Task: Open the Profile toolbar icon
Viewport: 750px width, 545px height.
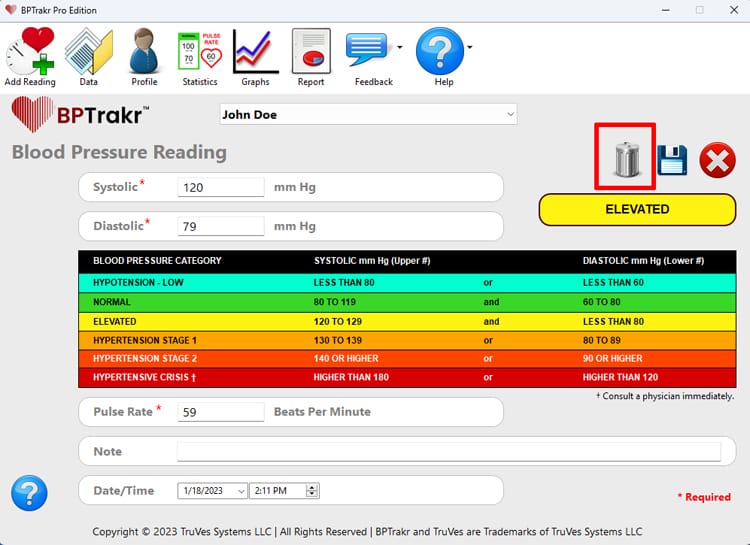Action: 145,52
